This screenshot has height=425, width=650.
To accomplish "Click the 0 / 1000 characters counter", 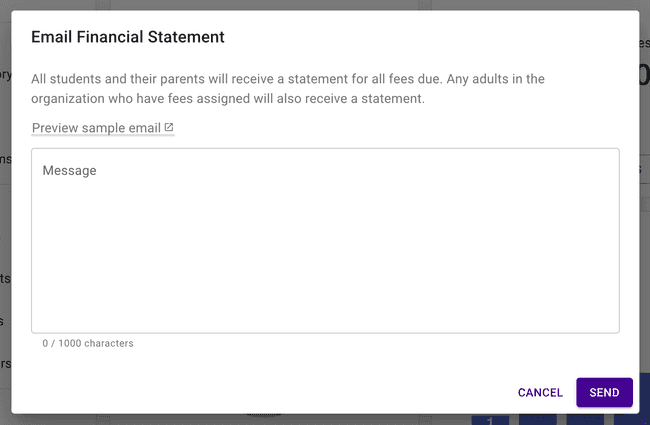I will 88,343.
